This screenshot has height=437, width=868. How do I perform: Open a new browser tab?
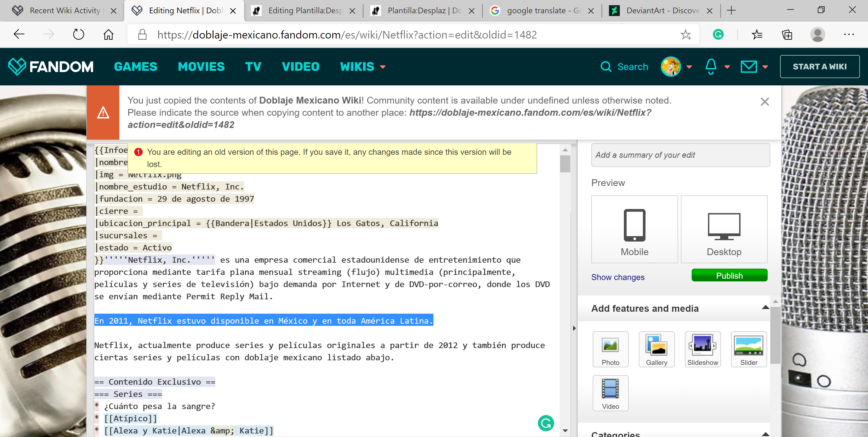click(x=731, y=10)
